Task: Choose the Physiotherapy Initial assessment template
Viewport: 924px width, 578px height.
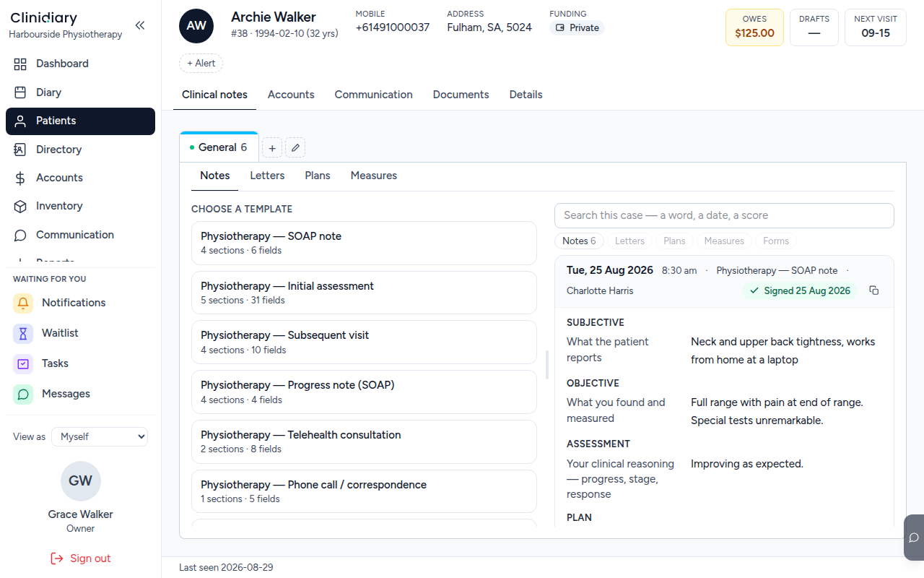Action: (x=364, y=293)
